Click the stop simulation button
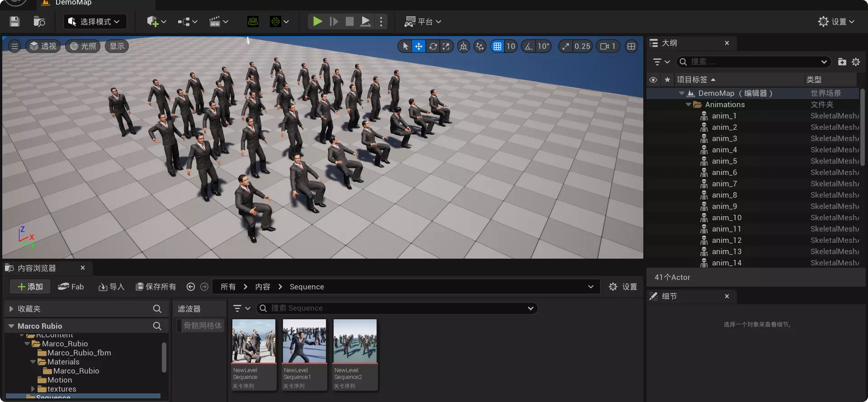The height and width of the screenshot is (402, 868). 349,21
